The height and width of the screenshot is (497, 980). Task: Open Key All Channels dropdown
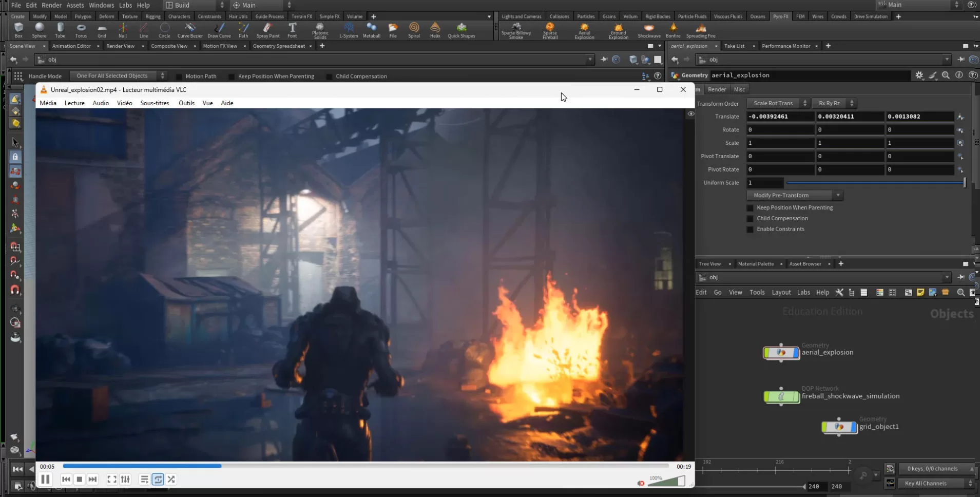click(x=936, y=483)
